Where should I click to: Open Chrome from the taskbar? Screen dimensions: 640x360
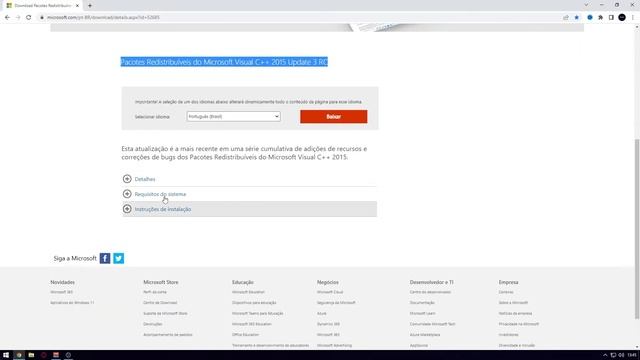click(x=19, y=355)
